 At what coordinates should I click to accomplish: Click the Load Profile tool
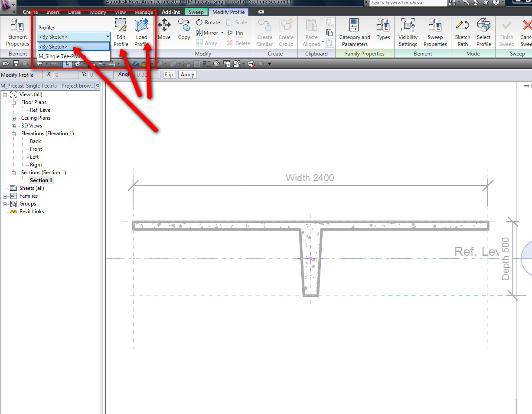click(x=141, y=32)
